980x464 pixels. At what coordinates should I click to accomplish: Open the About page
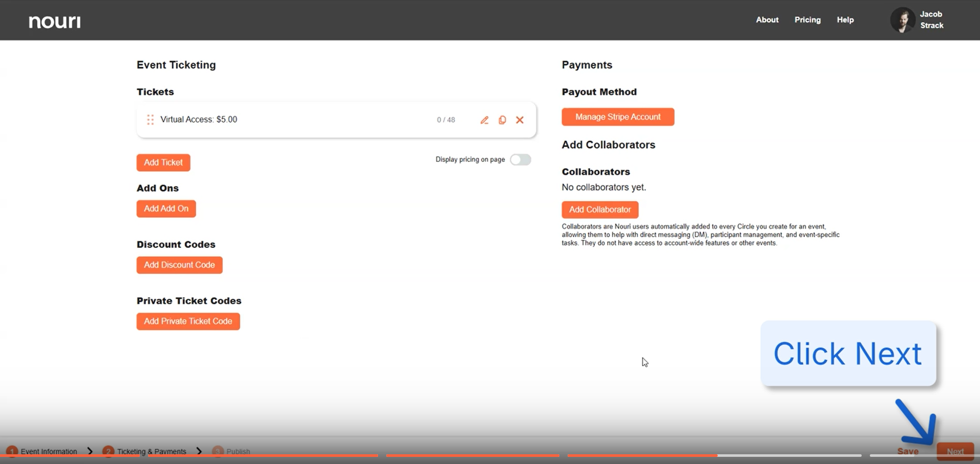[x=767, y=20]
